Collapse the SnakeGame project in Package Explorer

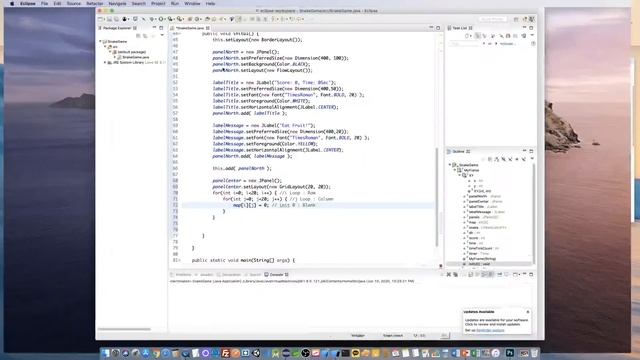[100, 42]
